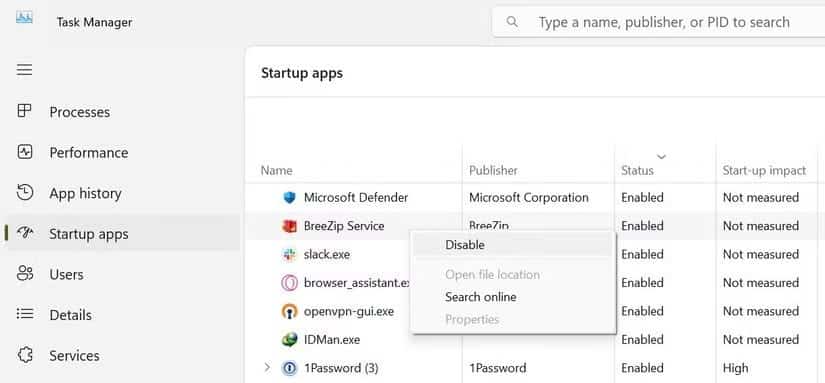The height and width of the screenshot is (383, 825).
Task: Open the Services page
Action: [74, 356]
